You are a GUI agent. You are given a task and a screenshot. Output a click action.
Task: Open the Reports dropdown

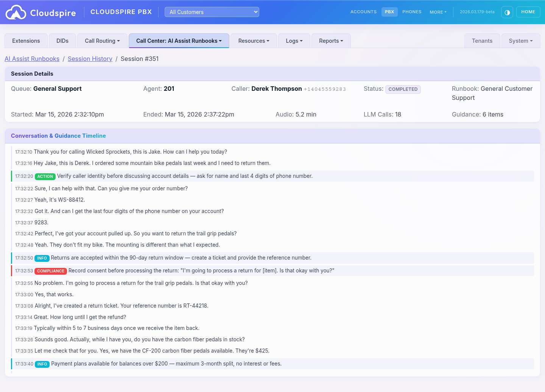331,40
